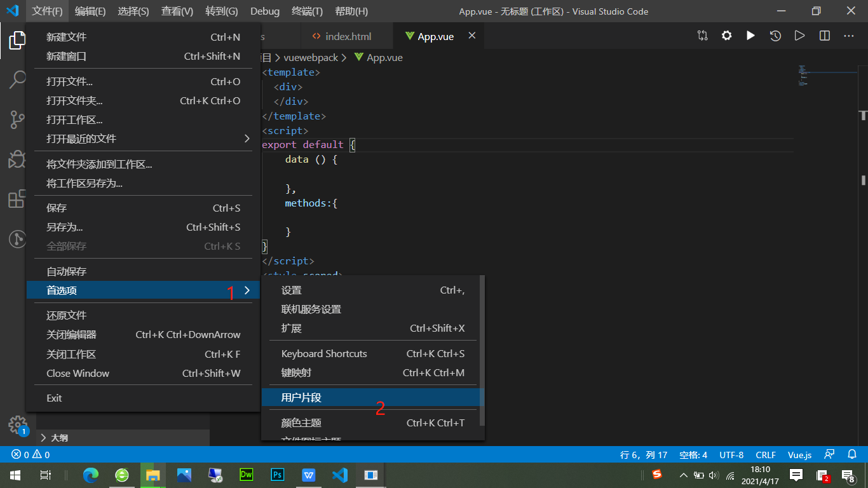Open the 查看(V) menu
Viewport: 868px width, 488px height.
pos(177,11)
